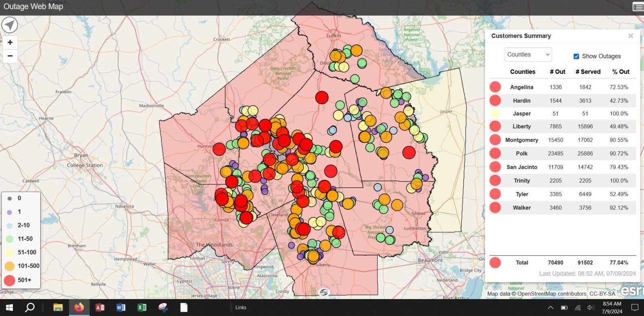This screenshot has width=644, height=316.
Task: Select the Walker county name
Action: pos(522,208)
